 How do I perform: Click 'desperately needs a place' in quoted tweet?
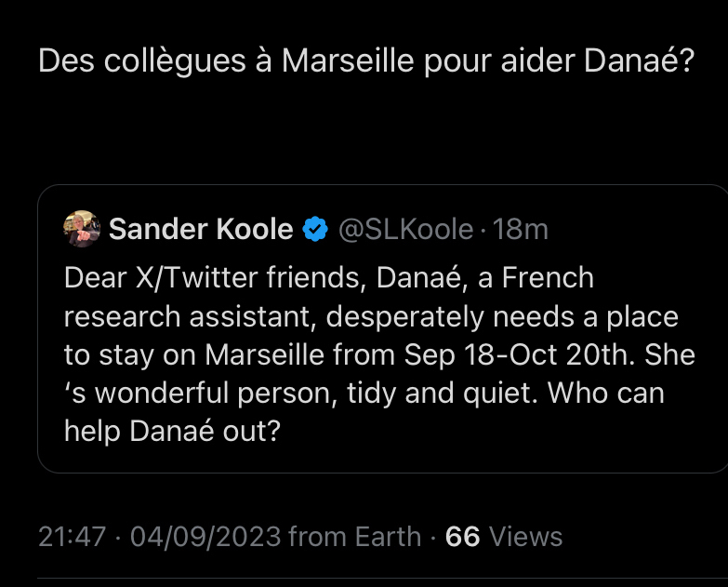[x=502, y=316]
